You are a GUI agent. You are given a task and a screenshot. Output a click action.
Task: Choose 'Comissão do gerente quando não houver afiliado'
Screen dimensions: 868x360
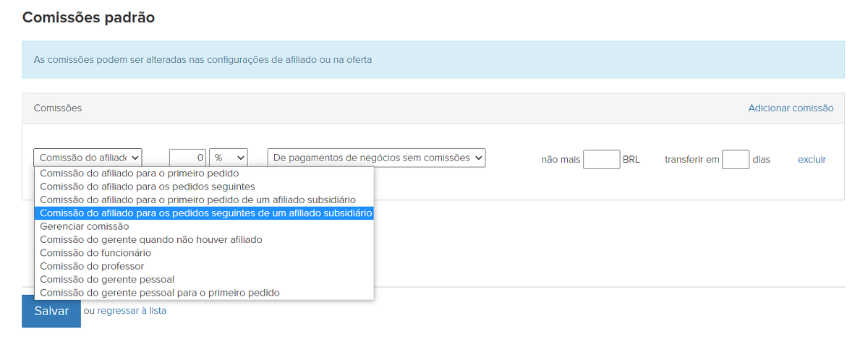150,239
